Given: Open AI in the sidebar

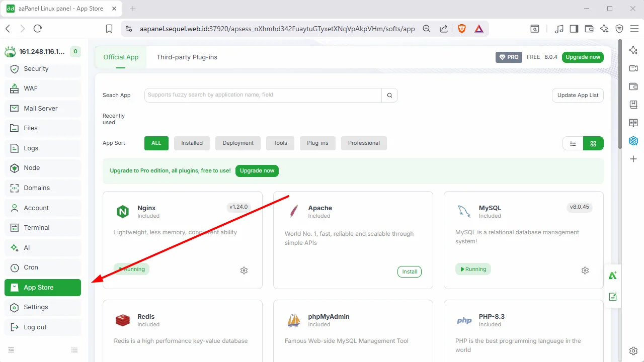Looking at the screenshot, I should (43, 248).
